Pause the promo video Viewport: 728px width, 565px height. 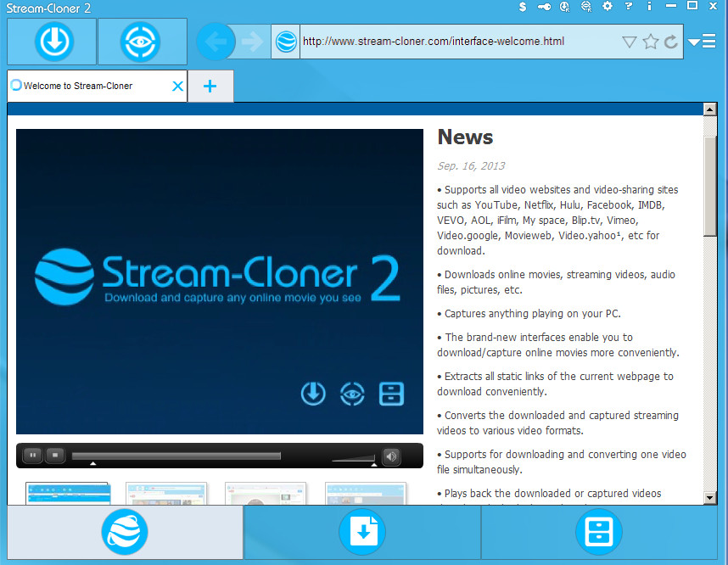click(33, 456)
